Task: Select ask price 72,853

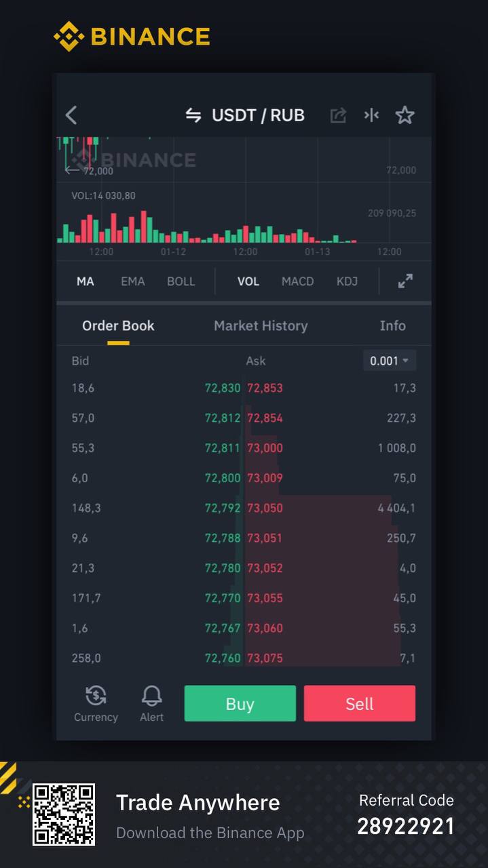Action: tap(265, 389)
